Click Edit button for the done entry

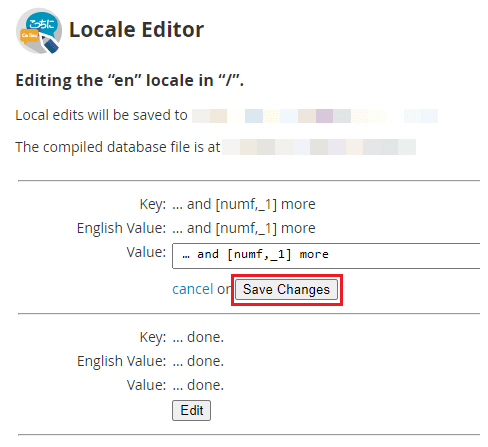click(191, 410)
